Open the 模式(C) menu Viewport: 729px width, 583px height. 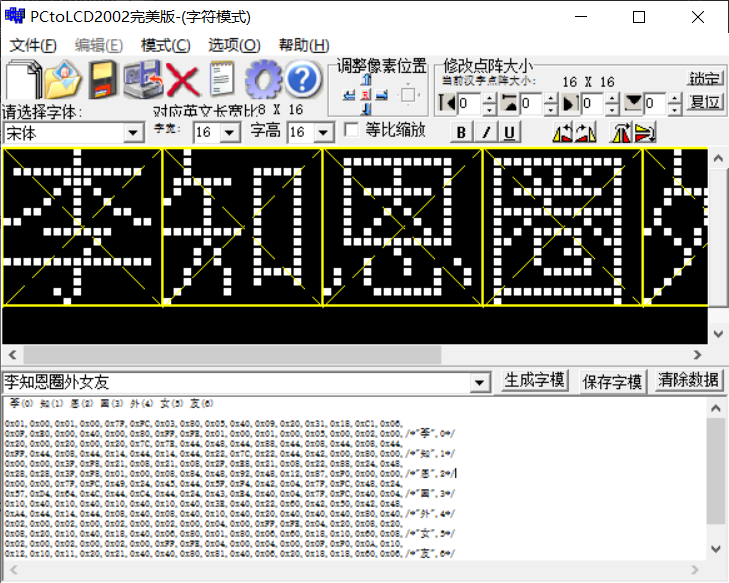(166, 45)
